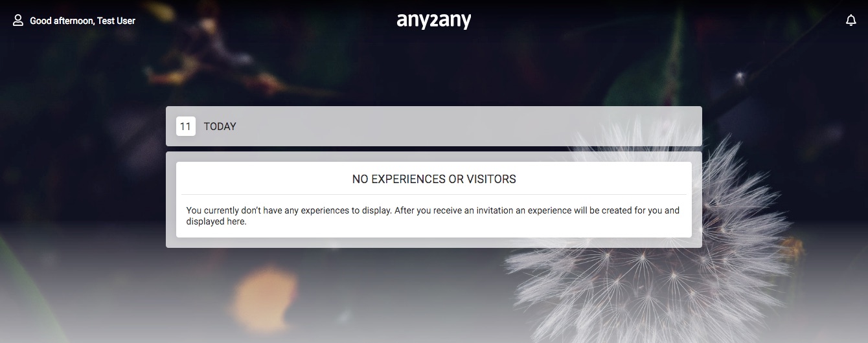Click the '2' in the any2any wordmark

(x=433, y=21)
